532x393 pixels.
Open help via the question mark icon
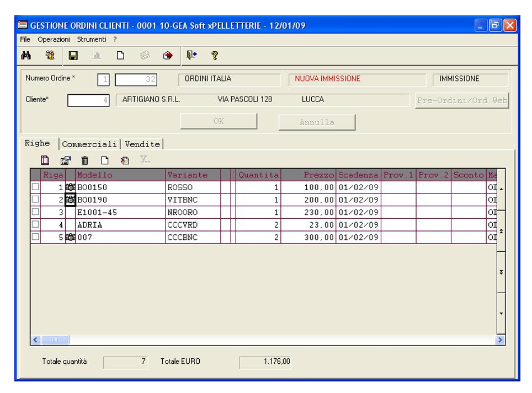point(214,56)
